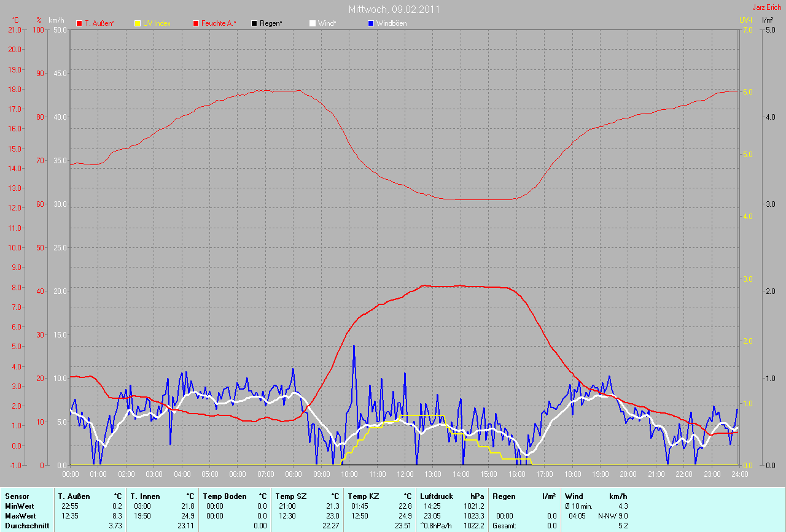Click the 'Wind' table column header

(x=574, y=496)
